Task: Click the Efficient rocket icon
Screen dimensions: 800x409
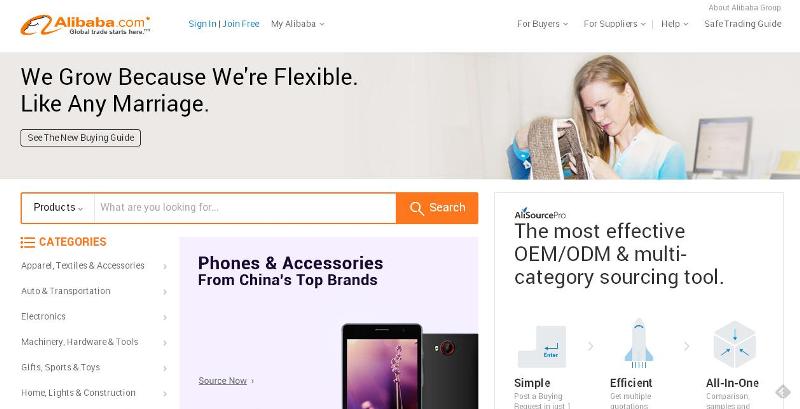Action: tap(638, 343)
